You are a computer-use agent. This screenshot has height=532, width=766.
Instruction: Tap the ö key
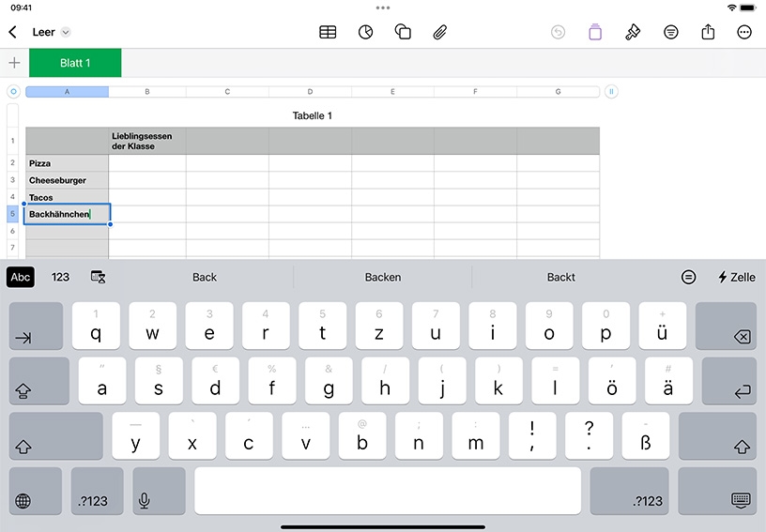tap(612, 381)
